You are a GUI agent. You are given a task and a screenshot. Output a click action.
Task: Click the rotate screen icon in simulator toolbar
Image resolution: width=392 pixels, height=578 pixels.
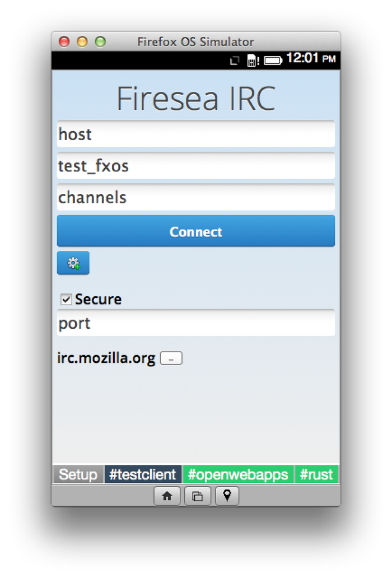197,496
